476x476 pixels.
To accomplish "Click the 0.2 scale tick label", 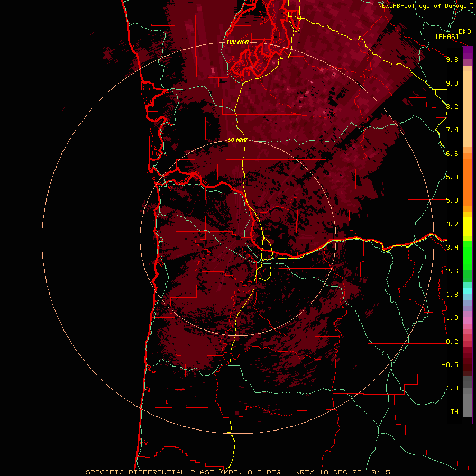I will (x=452, y=342).
